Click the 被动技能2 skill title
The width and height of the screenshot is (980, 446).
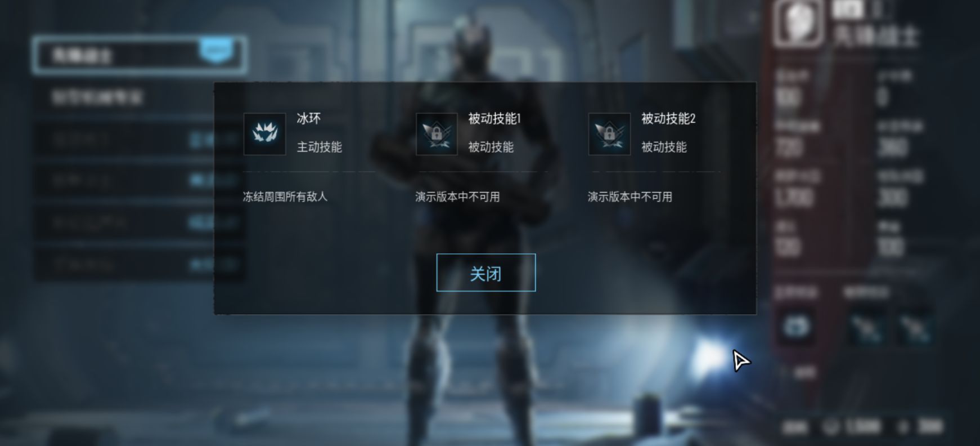pyautogui.click(x=668, y=118)
